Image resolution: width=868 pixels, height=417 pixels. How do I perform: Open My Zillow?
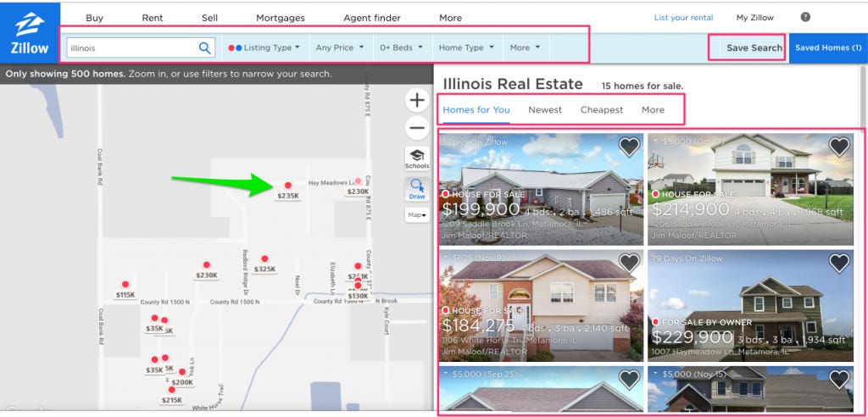click(x=755, y=18)
